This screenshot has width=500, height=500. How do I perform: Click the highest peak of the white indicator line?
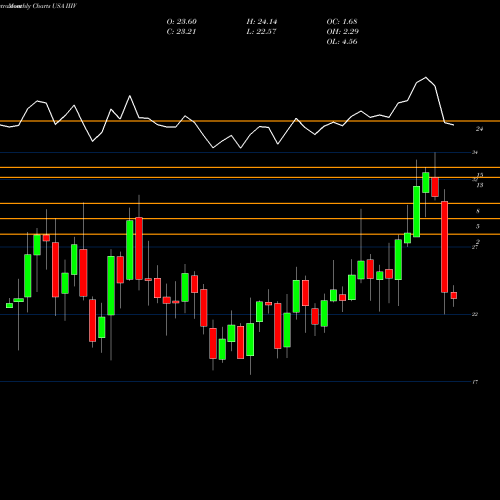426,78
